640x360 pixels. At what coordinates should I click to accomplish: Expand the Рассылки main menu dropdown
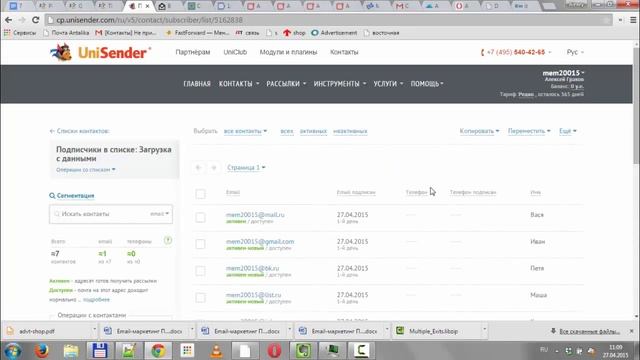tap(286, 84)
